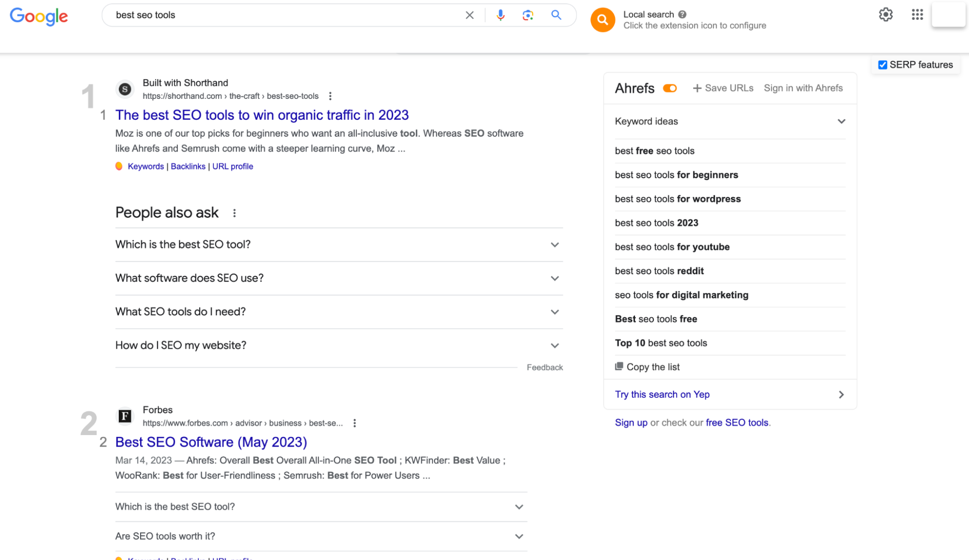
Task: Clear the search box with the X icon
Action: [x=469, y=15]
